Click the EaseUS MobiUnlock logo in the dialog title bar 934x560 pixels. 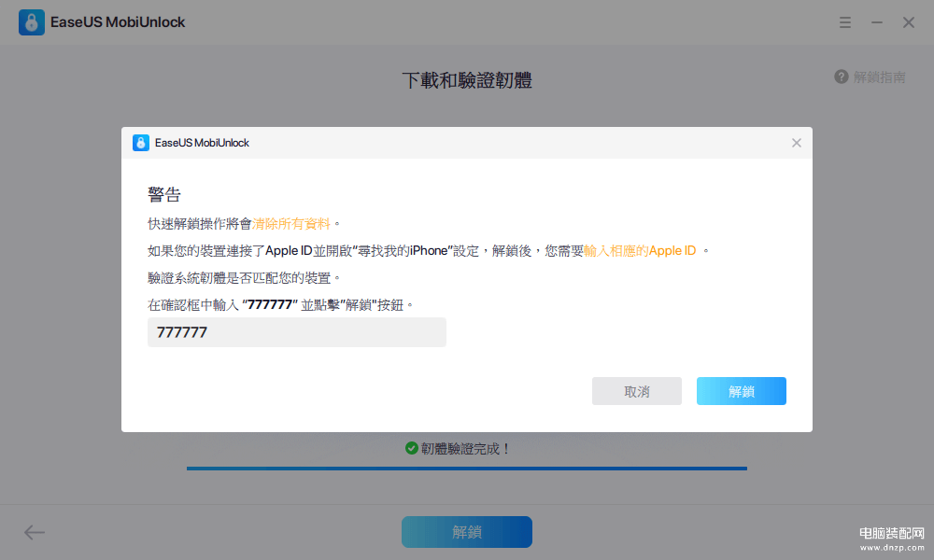point(141,143)
